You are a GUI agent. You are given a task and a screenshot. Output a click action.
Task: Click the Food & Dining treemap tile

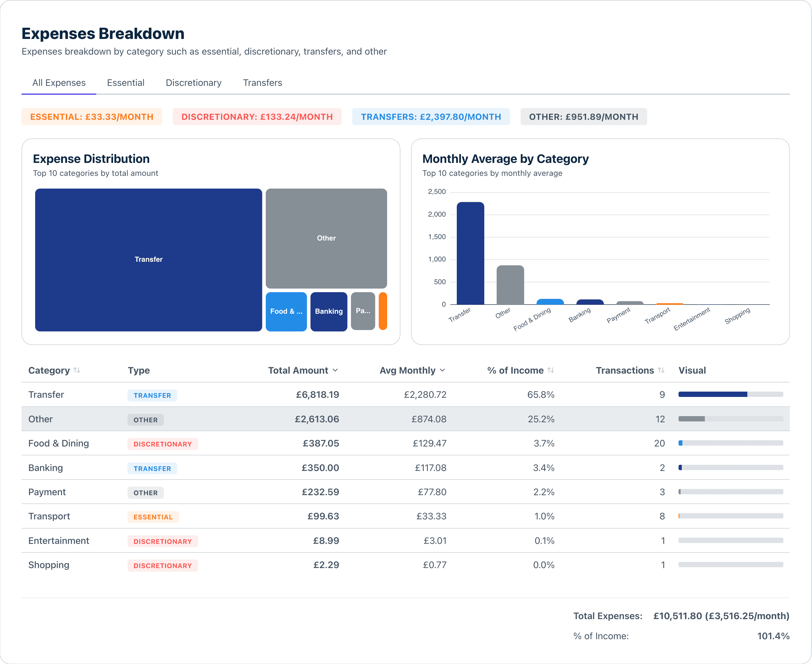point(286,311)
